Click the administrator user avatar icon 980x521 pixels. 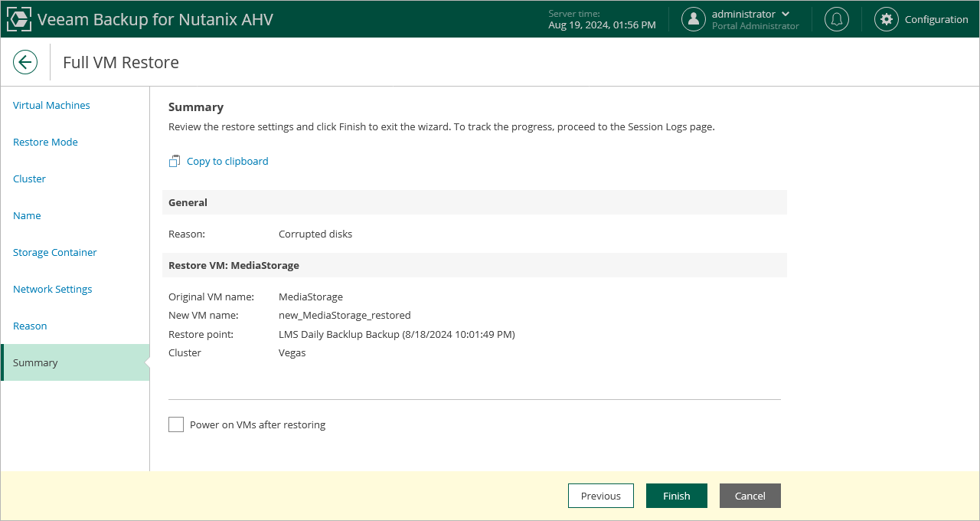[x=694, y=19]
